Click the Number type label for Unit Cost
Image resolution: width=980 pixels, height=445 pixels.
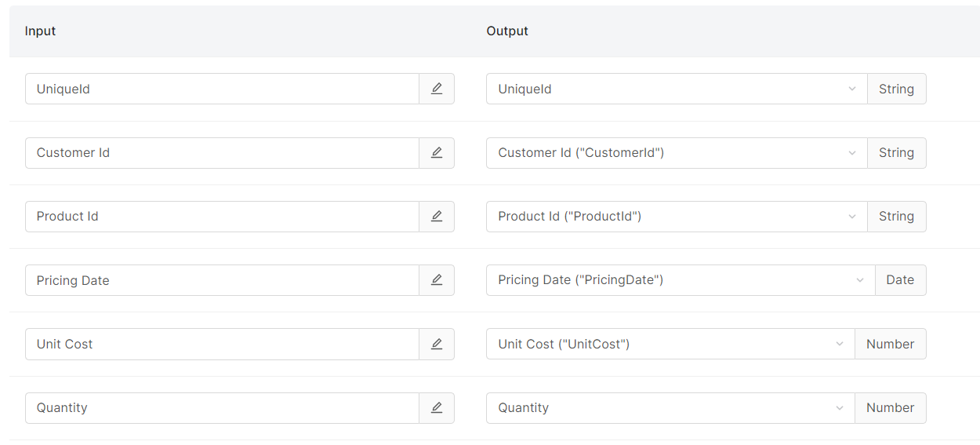point(890,345)
